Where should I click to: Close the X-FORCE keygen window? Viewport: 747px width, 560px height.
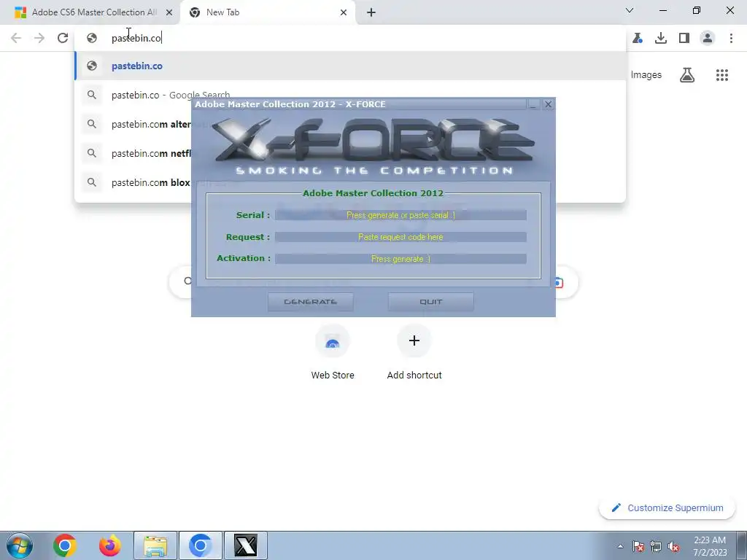tap(548, 104)
